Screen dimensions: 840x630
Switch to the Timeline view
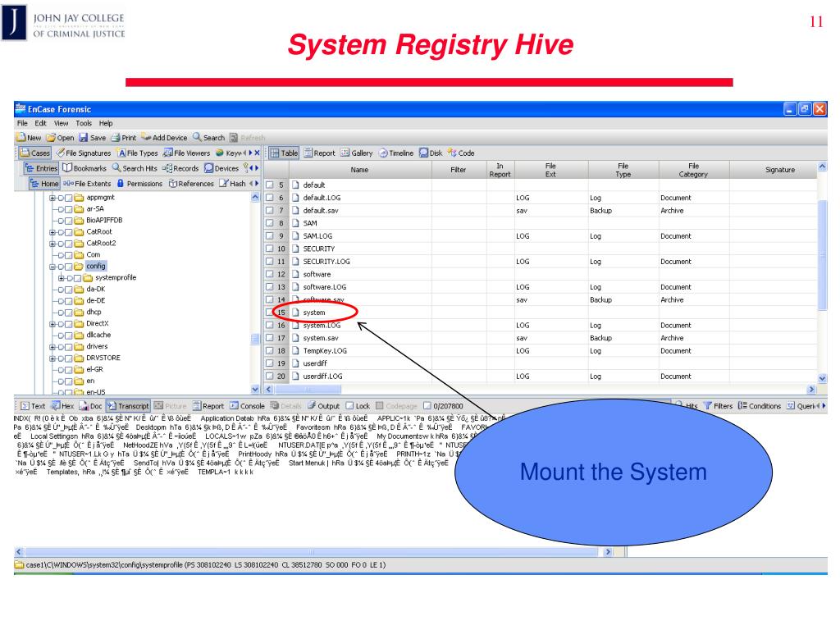396,153
